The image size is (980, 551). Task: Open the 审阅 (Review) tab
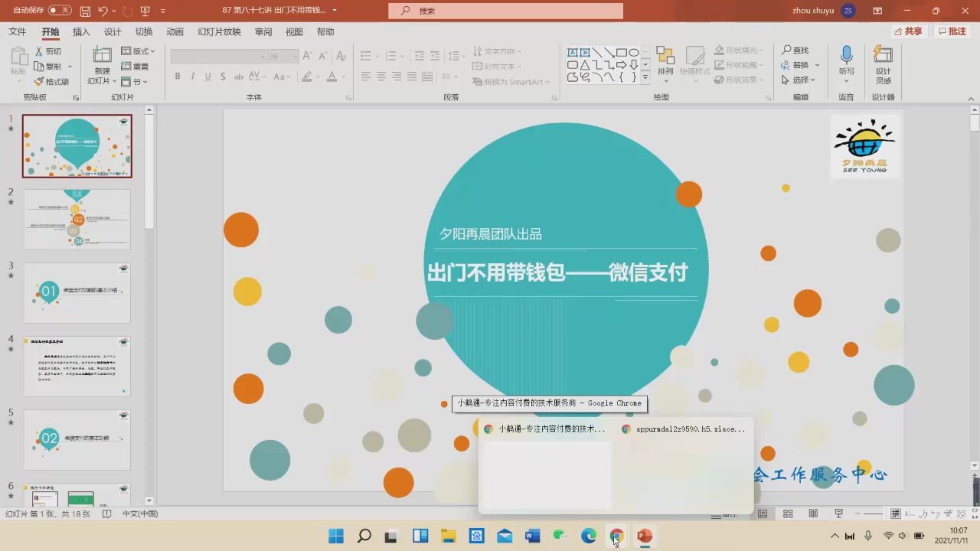(x=263, y=31)
